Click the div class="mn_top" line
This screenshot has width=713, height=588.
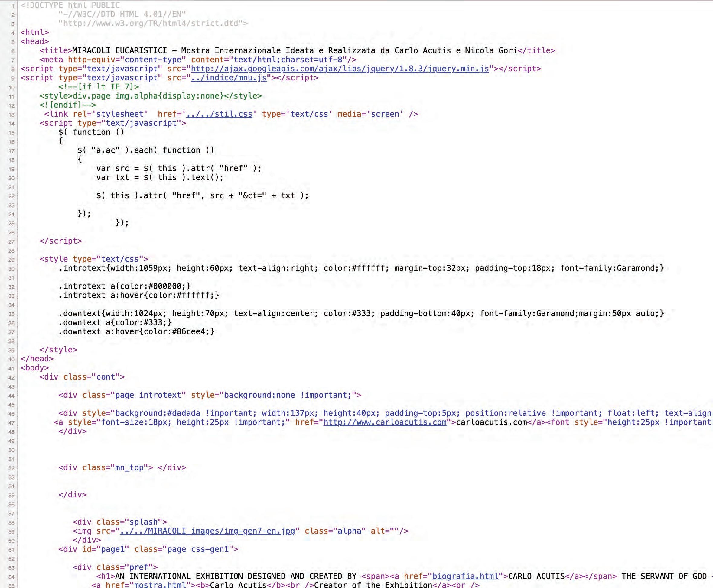tap(122, 467)
